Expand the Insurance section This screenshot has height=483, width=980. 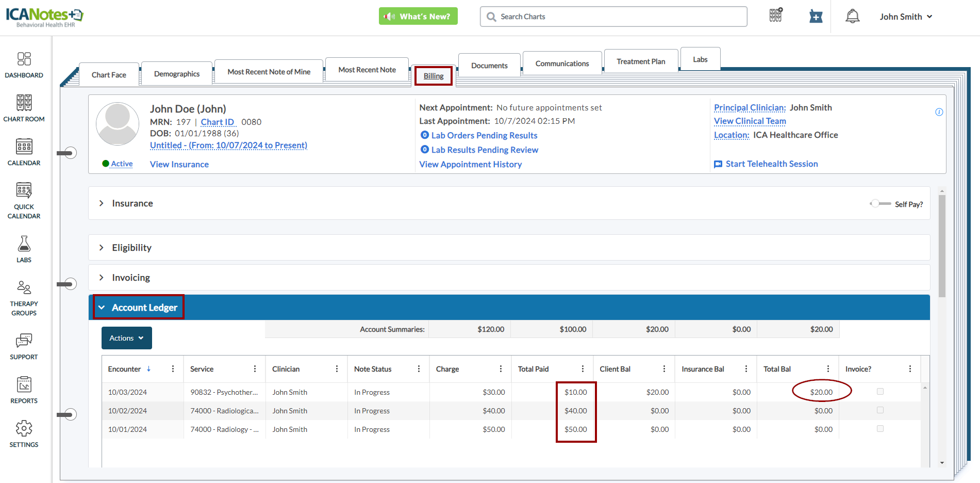pyautogui.click(x=102, y=203)
